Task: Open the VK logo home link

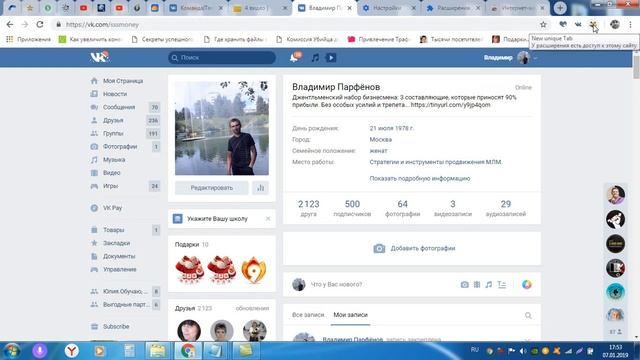Action: tap(99, 57)
